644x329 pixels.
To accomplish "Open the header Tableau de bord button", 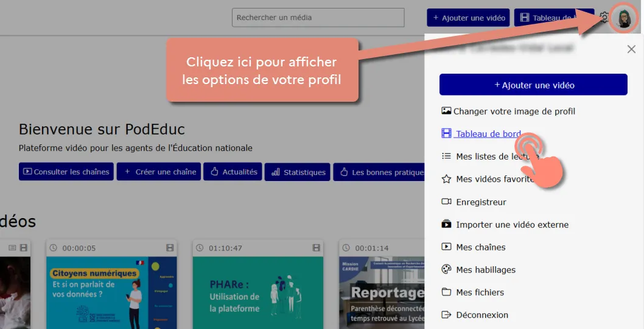I will pos(554,18).
